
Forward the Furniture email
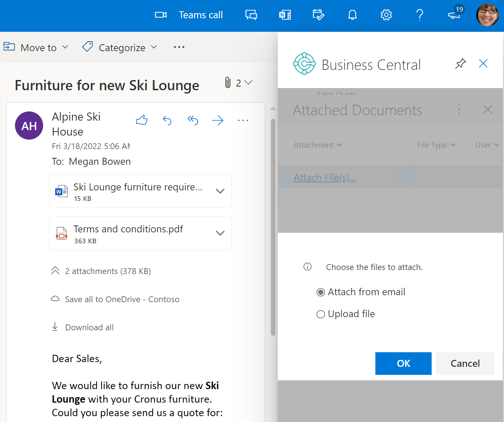(217, 120)
